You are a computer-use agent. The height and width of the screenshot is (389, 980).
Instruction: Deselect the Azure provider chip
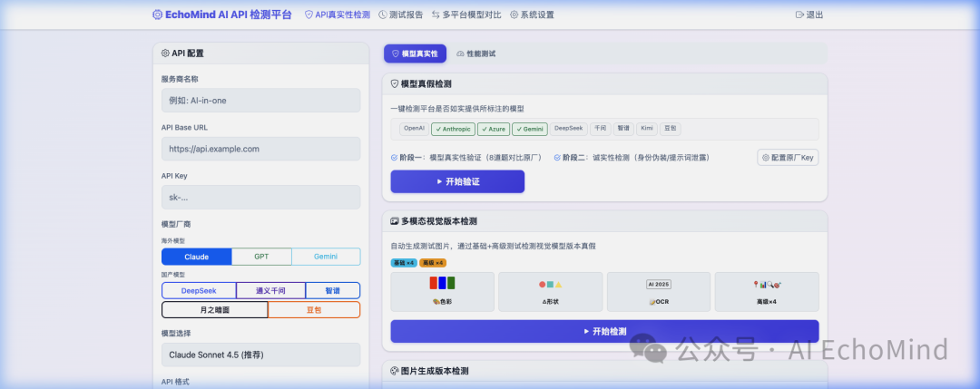[493, 130]
